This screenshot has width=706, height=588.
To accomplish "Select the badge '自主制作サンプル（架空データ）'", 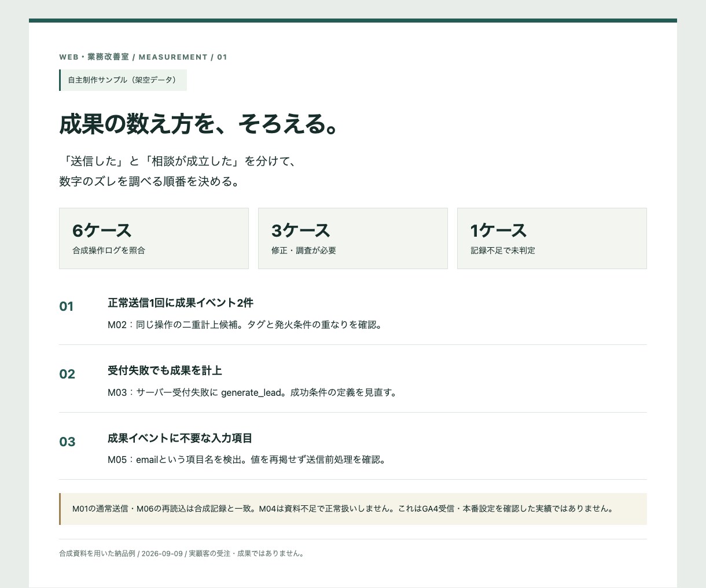I will click(123, 80).
